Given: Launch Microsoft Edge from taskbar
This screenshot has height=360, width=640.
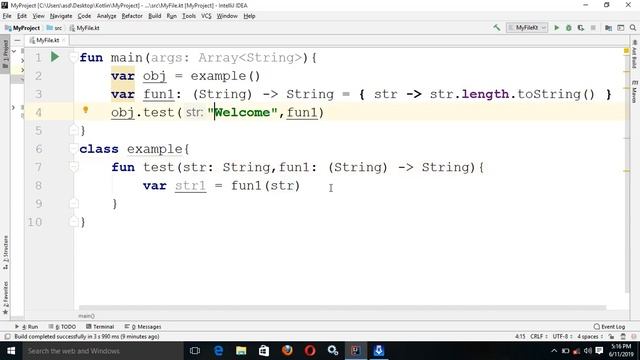Looking at the screenshot, I should (x=218, y=351).
